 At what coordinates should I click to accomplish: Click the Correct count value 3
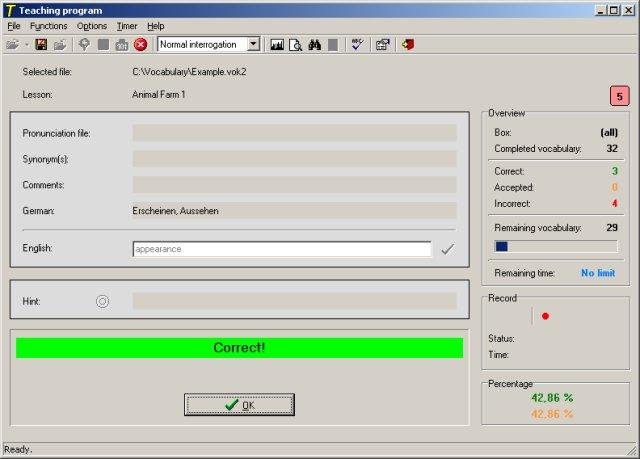pos(614,171)
